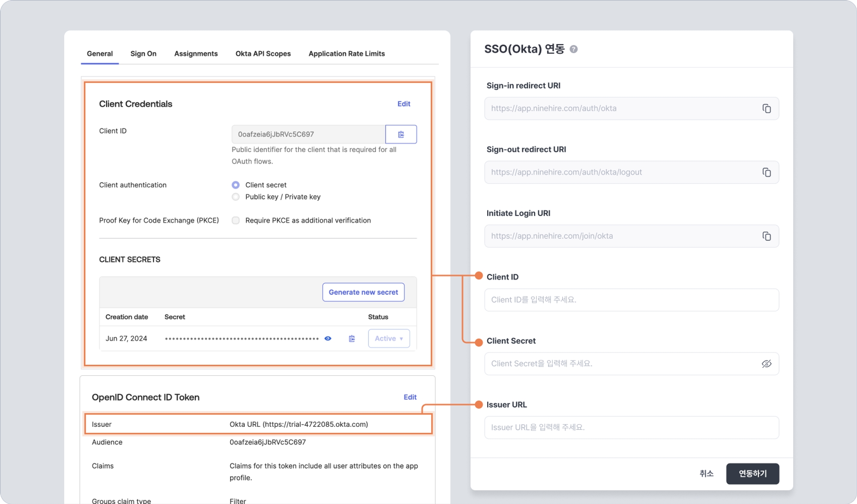Open the Okta API Scopes tab
Screen dimensions: 857x504
(x=263, y=54)
